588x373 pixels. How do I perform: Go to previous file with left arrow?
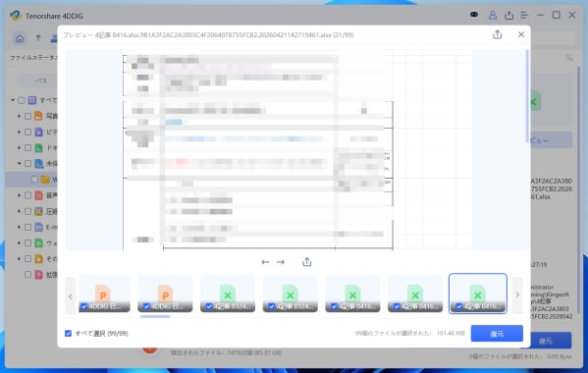pos(265,262)
